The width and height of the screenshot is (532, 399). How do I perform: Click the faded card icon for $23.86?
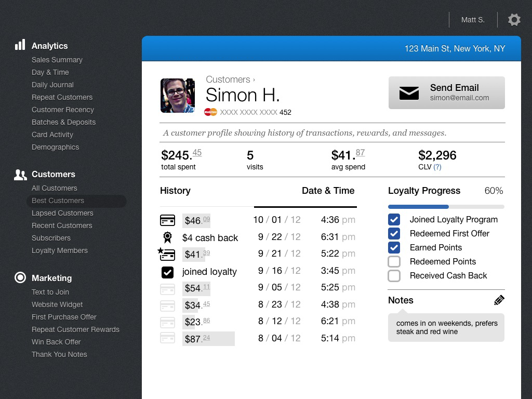pyautogui.click(x=168, y=322)
